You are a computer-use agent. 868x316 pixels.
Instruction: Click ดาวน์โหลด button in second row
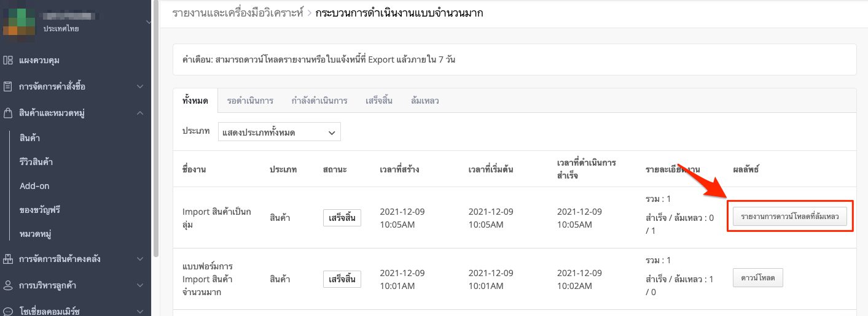[x=758, y=278]
